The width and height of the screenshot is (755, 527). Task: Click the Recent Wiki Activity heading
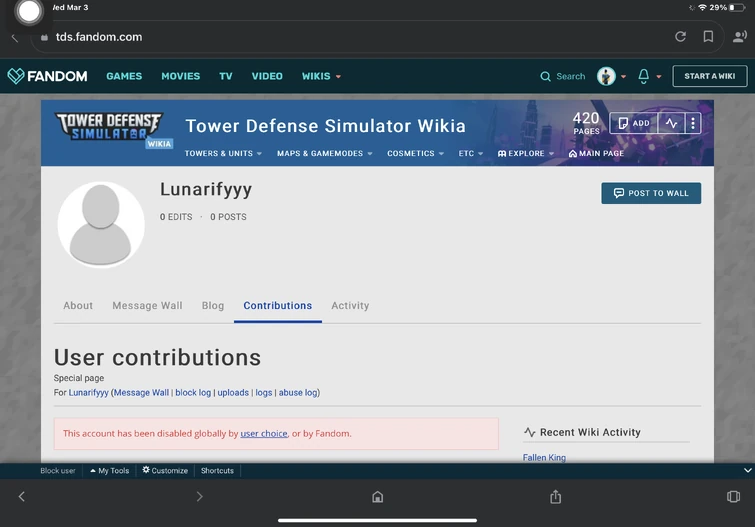pyautogui.click(x=583, y=432)
